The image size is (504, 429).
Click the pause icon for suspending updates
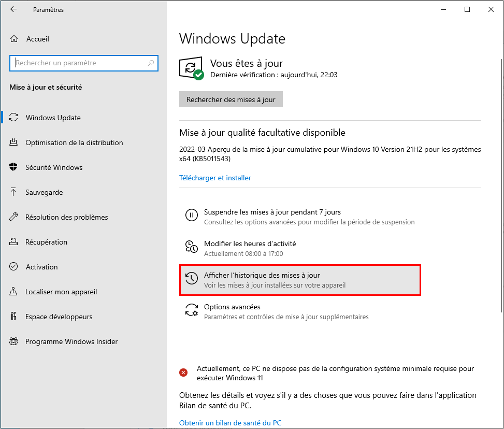pyautogui.click(x=192, y=215)
